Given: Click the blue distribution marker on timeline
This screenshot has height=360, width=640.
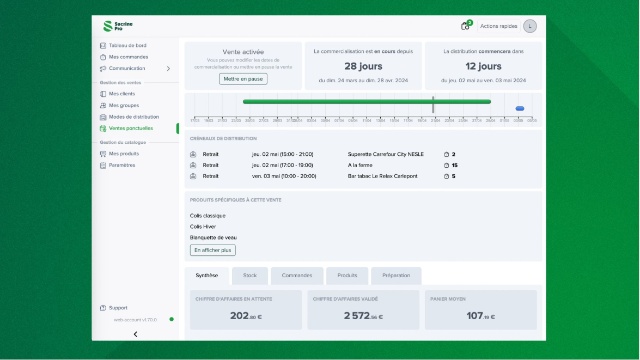Looking at the screenshot, I should [520, 109].
